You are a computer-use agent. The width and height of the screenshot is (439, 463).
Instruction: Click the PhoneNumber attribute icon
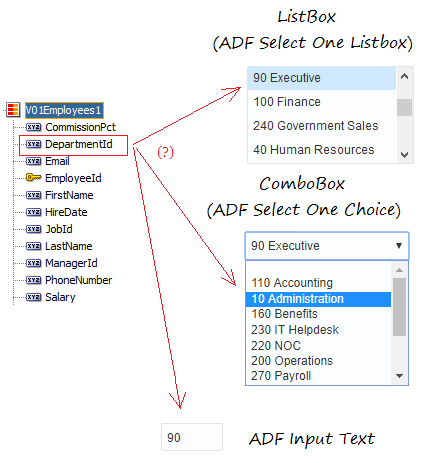point(33,280)
